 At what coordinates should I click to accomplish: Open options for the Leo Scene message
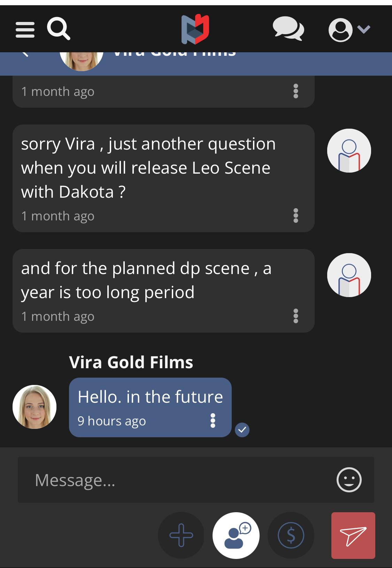(296, 215)
